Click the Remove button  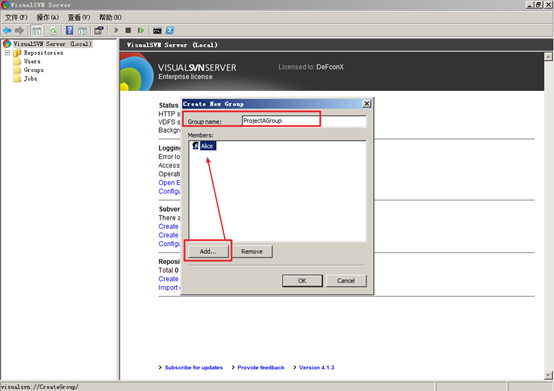(x=252, y=251)
